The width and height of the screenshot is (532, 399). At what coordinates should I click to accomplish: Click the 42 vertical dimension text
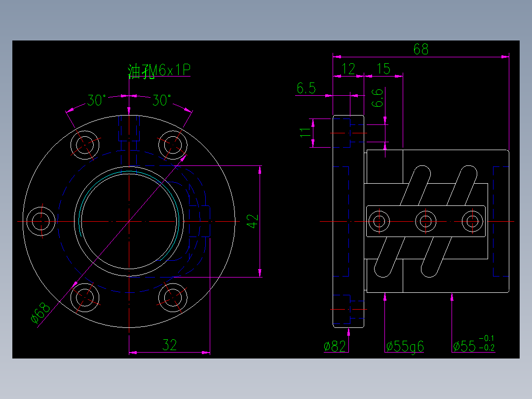click(x=252, y=222)
